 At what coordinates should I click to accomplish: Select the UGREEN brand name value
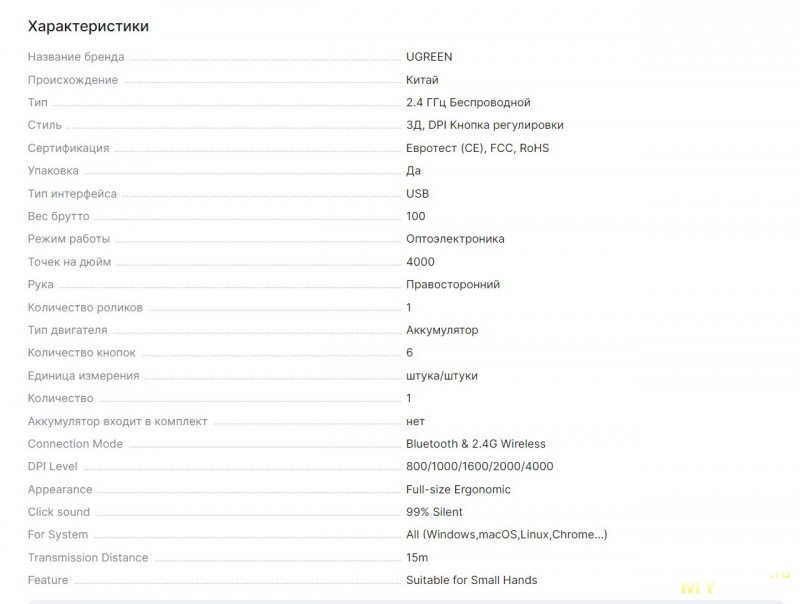pos(429,57)
